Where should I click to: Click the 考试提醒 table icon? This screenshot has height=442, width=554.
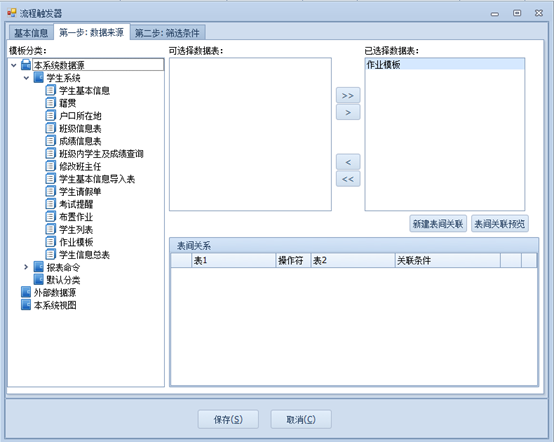pyautogui.click(x=51, y=204)
